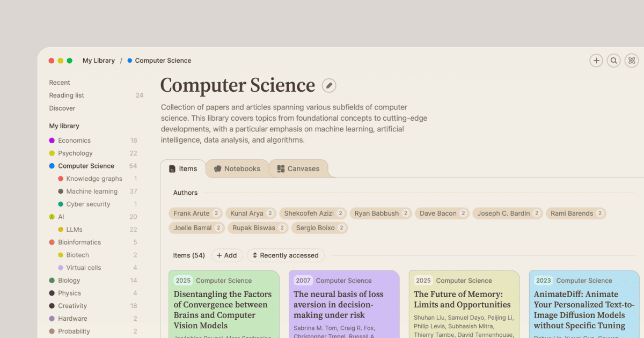
Task: Open the Recently accessed sort dropdown
Action: click(x=286, y=255)
